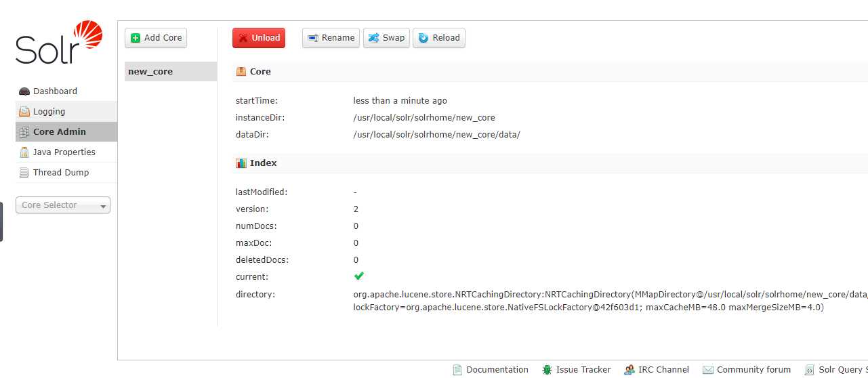Click the Swap arrows icon
This screenshot has width=868, height=378.
[373, 38]
